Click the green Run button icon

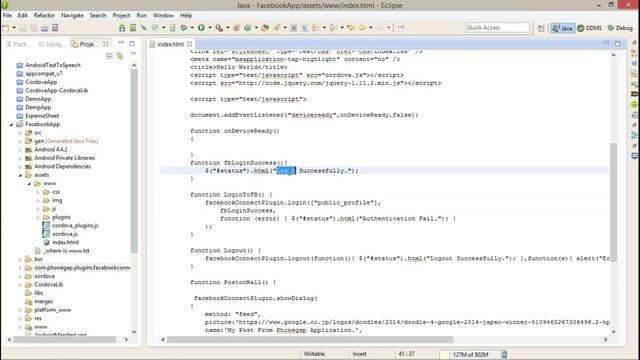[201, 28]
